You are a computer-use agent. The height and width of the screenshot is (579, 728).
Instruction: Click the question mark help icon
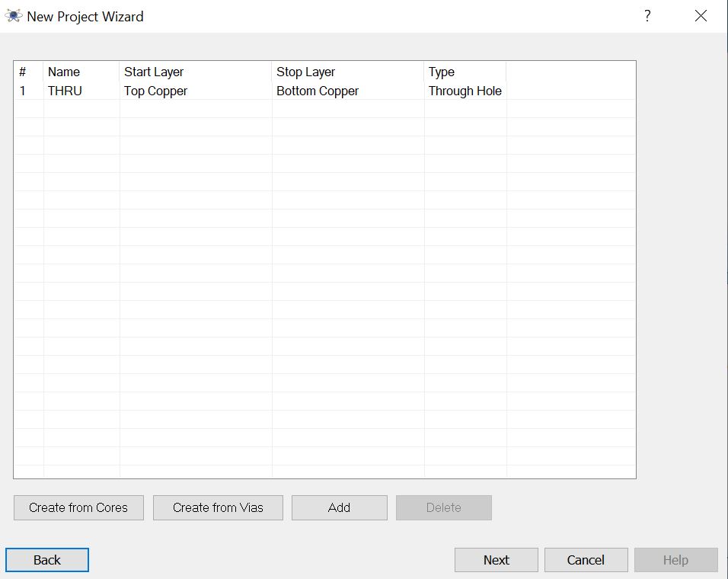coord(647,16)
